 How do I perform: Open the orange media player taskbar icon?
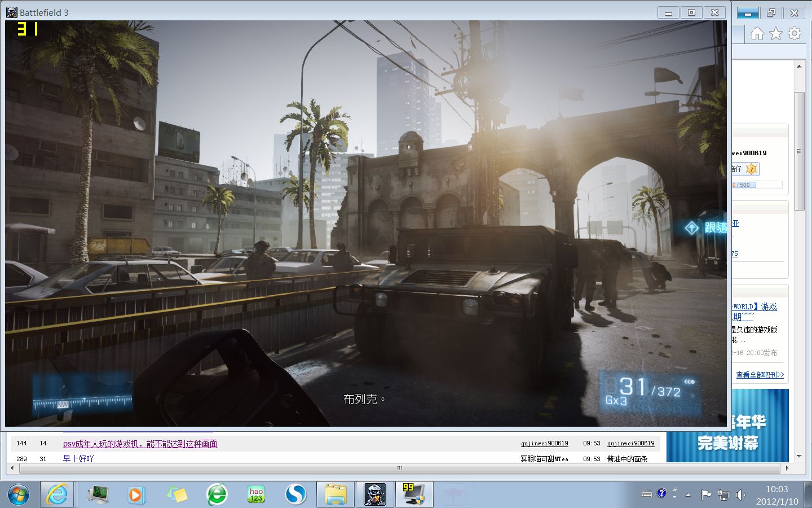click(135, 495)
